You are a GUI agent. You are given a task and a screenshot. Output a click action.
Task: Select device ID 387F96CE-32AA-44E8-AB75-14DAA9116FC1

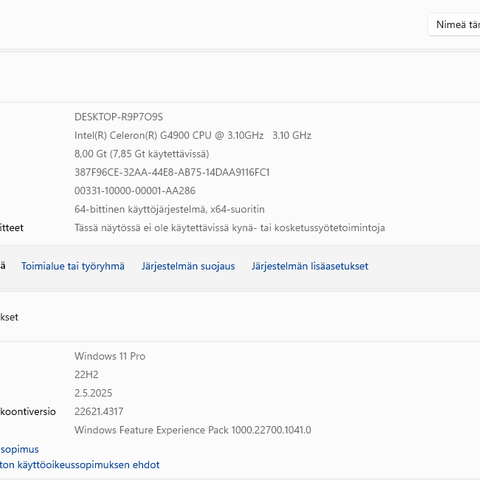coord(172,172)
